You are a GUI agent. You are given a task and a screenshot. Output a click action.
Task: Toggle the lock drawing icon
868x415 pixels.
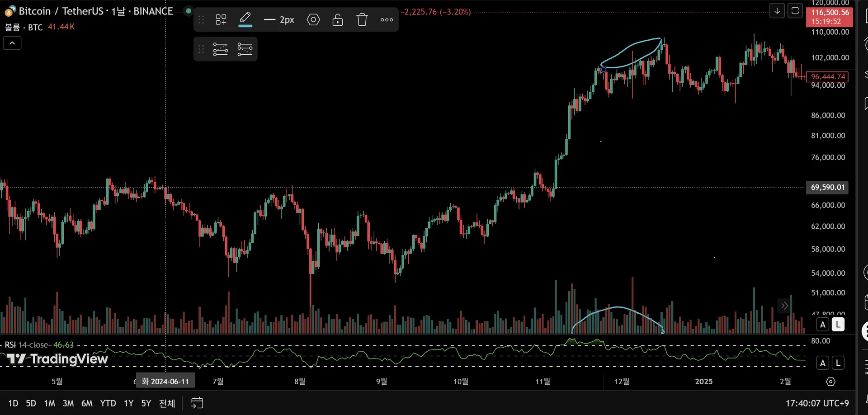338,19
